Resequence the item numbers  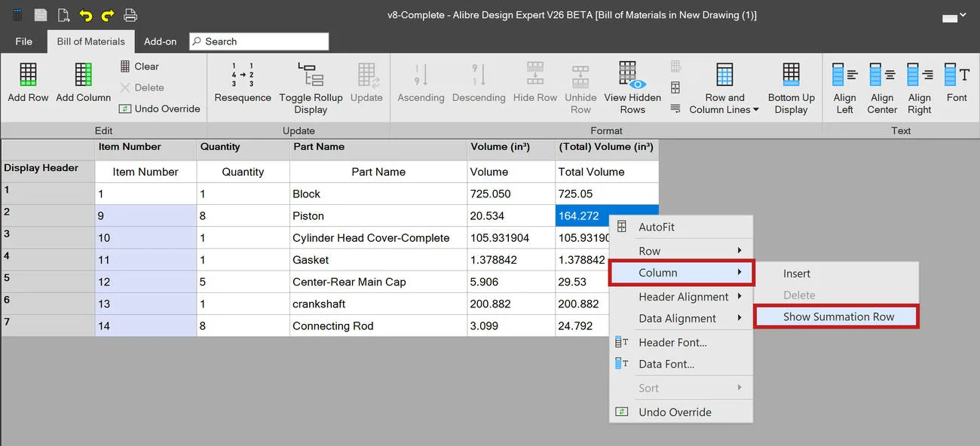coord(243,83)
